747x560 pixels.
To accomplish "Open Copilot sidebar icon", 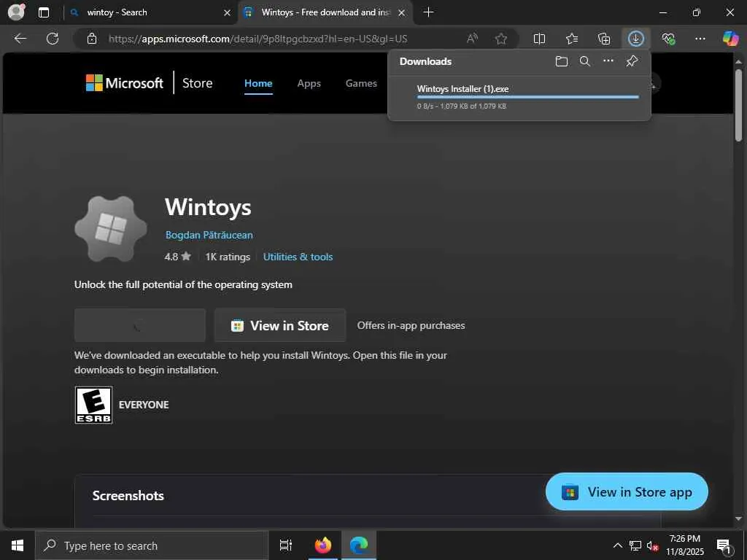I will [x=730, y=39].
